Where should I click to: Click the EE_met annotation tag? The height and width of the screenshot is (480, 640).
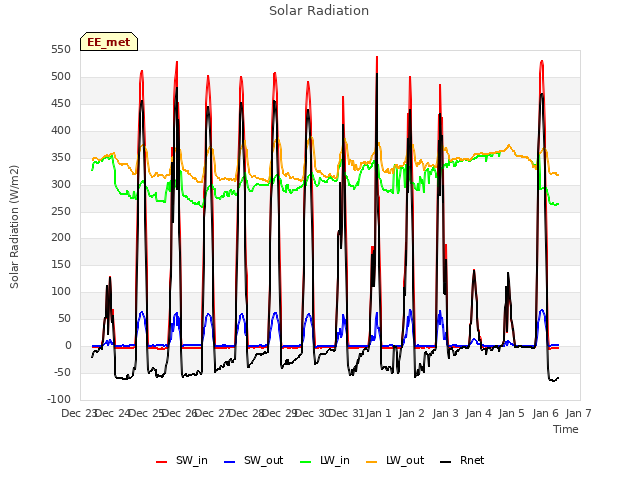coord(109,42)
